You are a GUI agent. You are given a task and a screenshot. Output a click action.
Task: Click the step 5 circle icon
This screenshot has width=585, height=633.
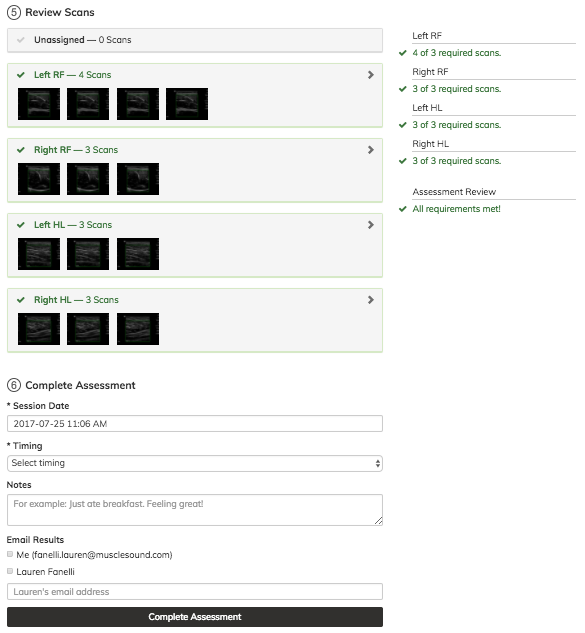point(13,13)
